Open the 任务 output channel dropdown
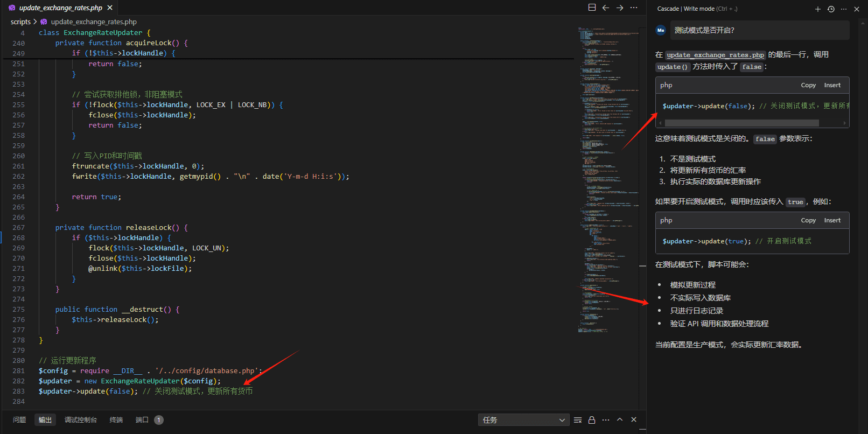This screenshot has width=868, height=434. 523,420
